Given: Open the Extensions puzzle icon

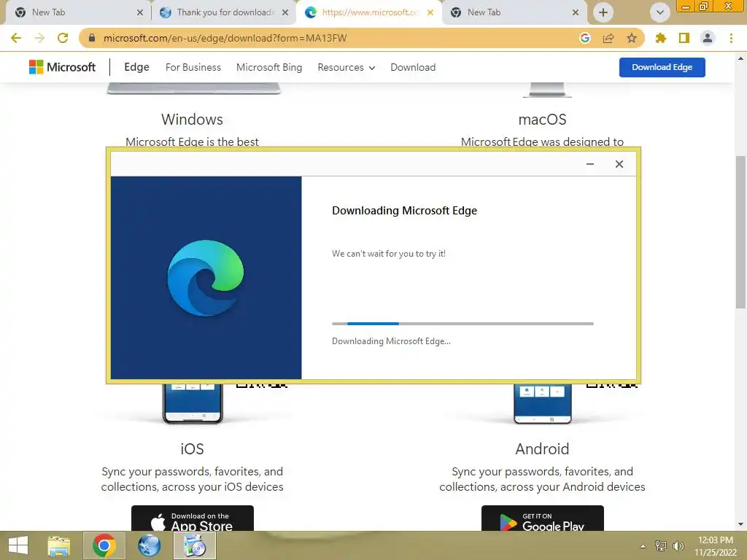Looking at the screenshot, I should click(661, 38).
